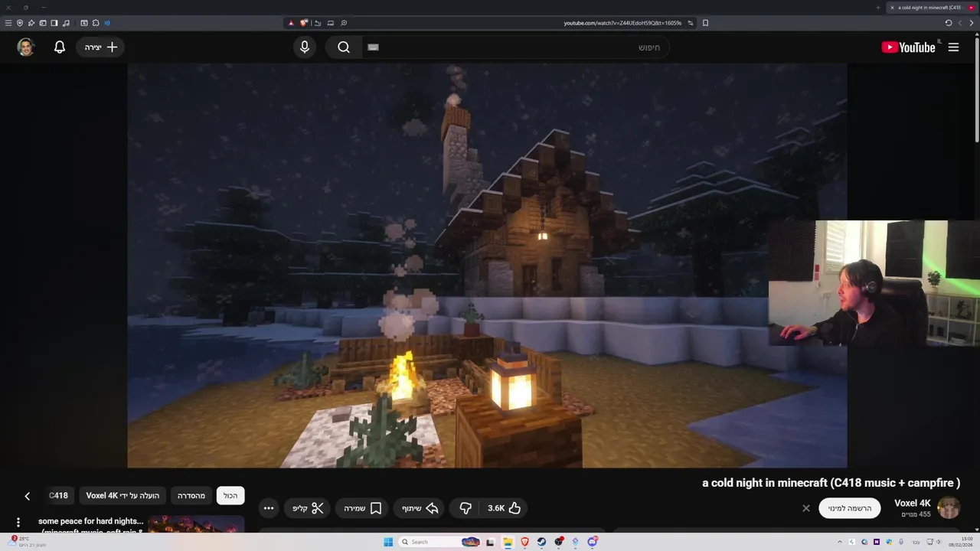The width and height of the screenshot is (980, 551).
Task: Click the Windows taskbar Search box
Action: (x=439, y=542)
